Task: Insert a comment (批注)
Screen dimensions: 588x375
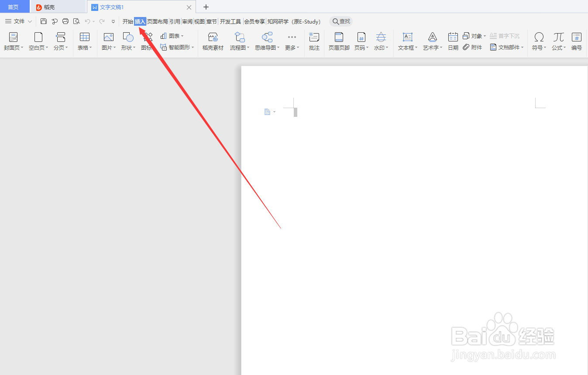Action: (314, 41)
